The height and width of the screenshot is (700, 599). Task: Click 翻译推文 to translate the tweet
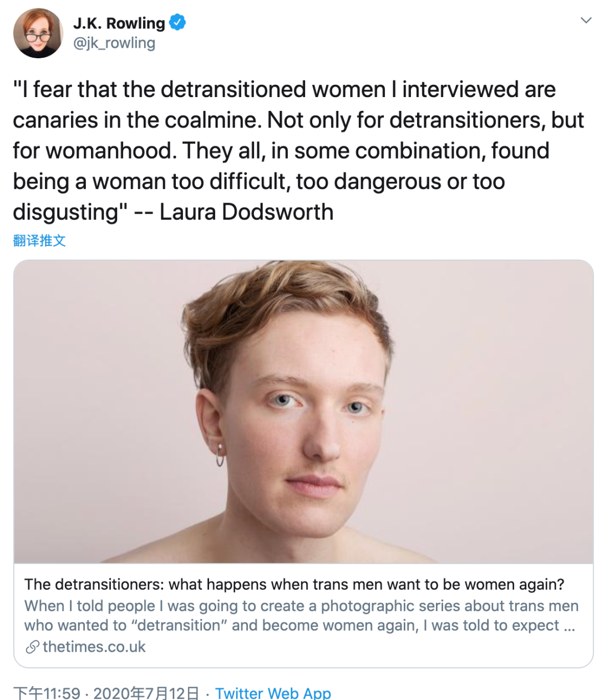tap(39, 240)
